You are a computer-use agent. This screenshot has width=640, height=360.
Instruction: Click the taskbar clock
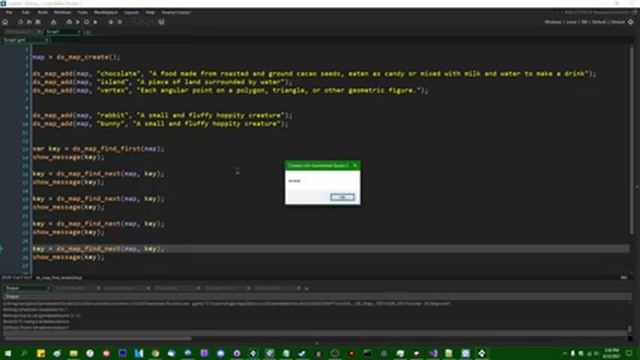pos(611,353)
